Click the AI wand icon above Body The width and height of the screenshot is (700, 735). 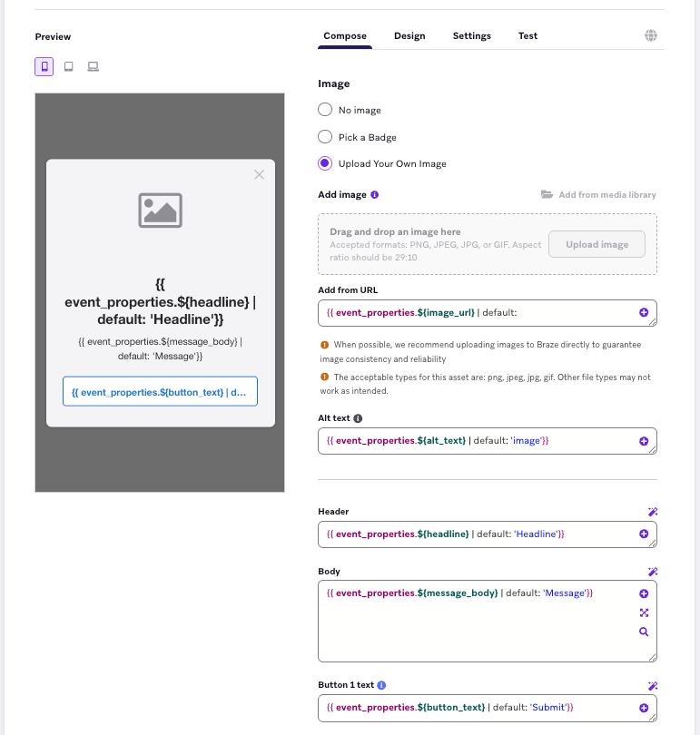[x=652, y=572]
